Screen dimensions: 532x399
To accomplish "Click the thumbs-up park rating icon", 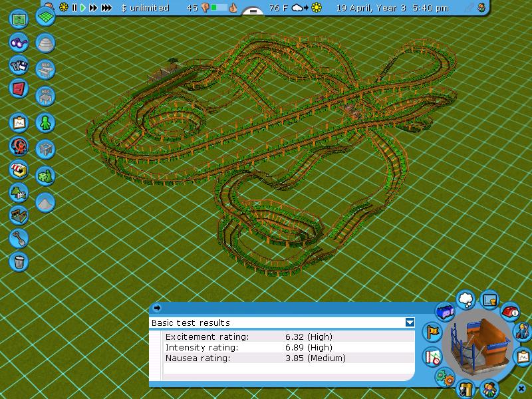I will coord(233,8).
